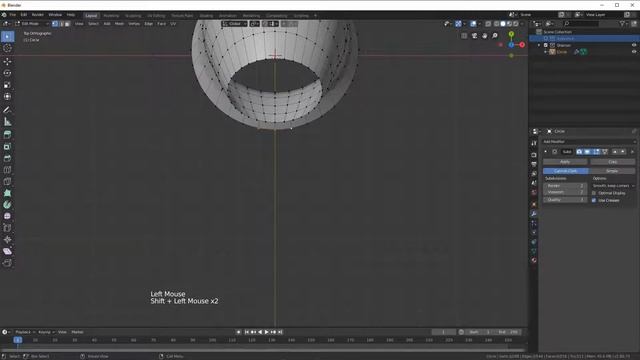Screen dimensions: 640x360
Task: Select the Transform tool in toolbar
Action: click(7, 96)
